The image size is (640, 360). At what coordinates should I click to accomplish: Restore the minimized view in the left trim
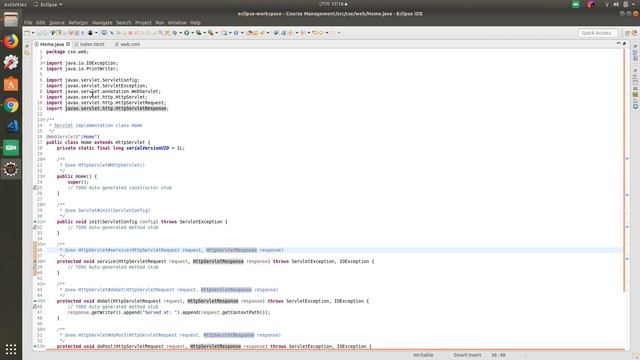point(27,46)
